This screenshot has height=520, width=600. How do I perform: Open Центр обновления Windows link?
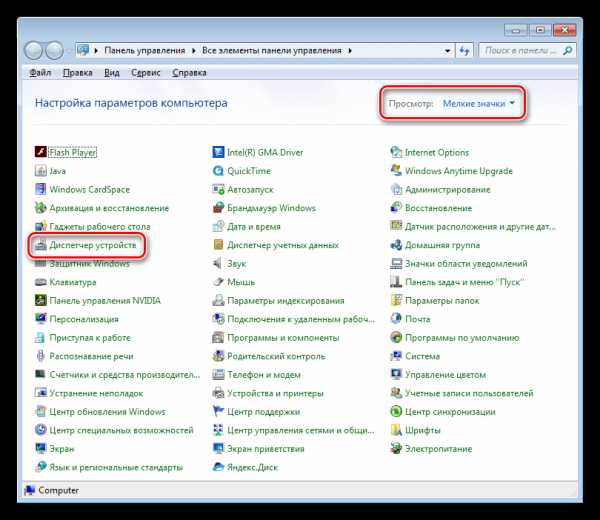[107, 411]
